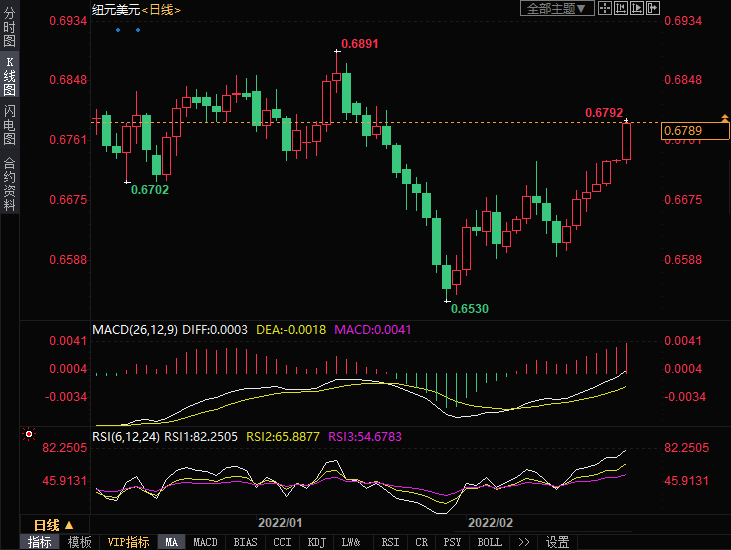Open 设置 settings in the bottom bar

coord(557,542)
